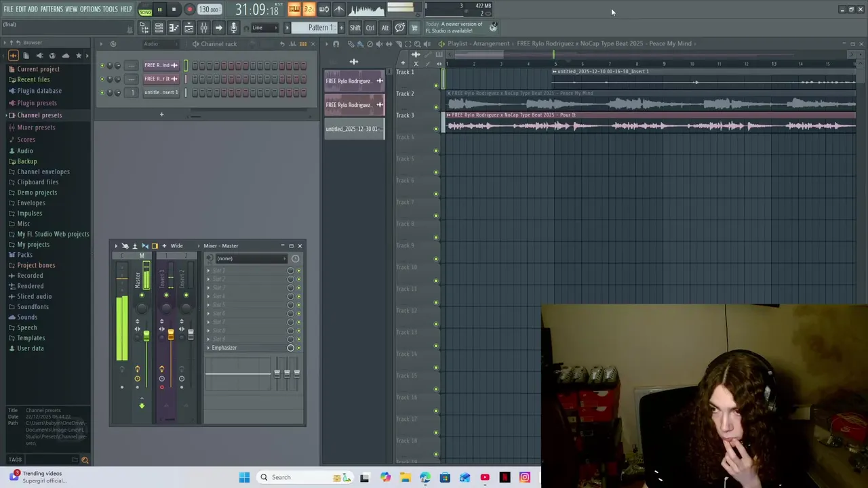Stop playback with the stop button

174,9
